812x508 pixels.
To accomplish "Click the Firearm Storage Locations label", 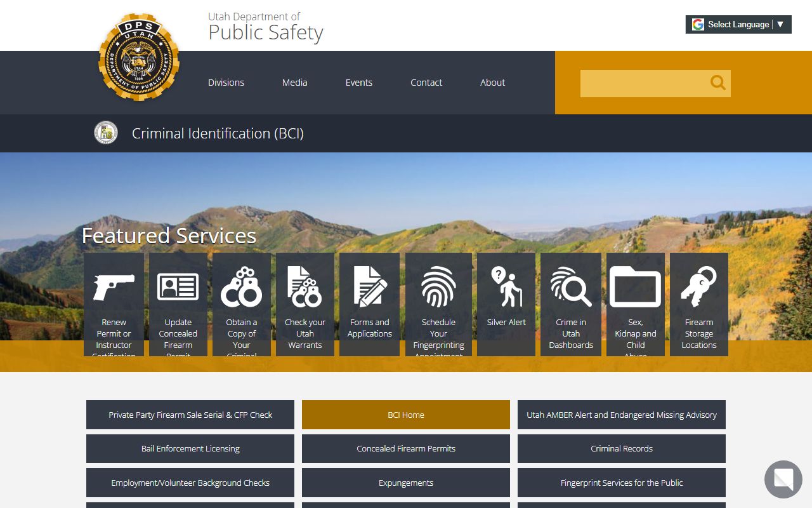I will pyautogui.click(x=699, y=333).
